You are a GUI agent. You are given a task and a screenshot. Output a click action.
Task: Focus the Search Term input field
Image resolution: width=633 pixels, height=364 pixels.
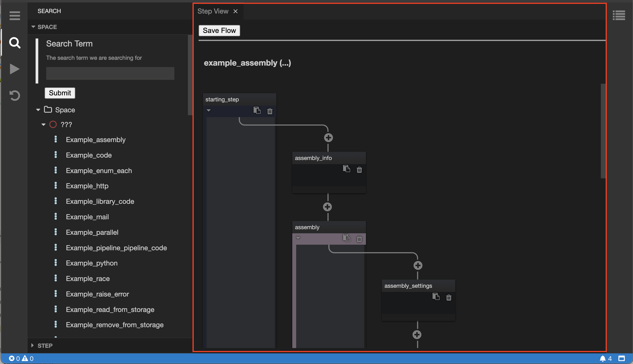(x=110, y=73)
